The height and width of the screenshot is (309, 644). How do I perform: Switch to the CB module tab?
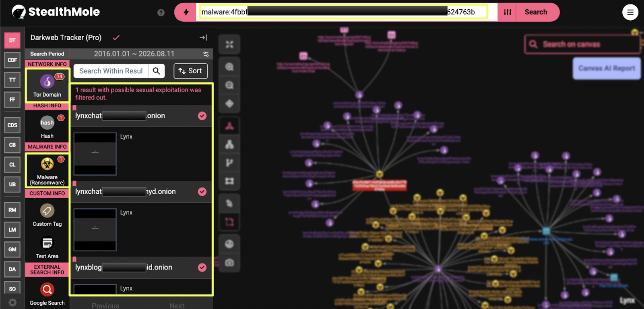point(12,145)
